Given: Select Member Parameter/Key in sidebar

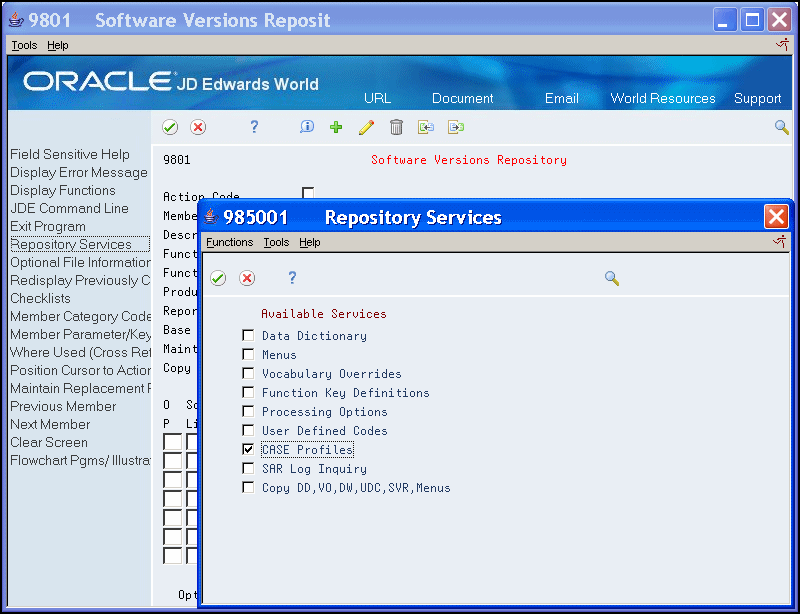Looking at the screenshot, I should pyautogui.click(x=80, y=334).
